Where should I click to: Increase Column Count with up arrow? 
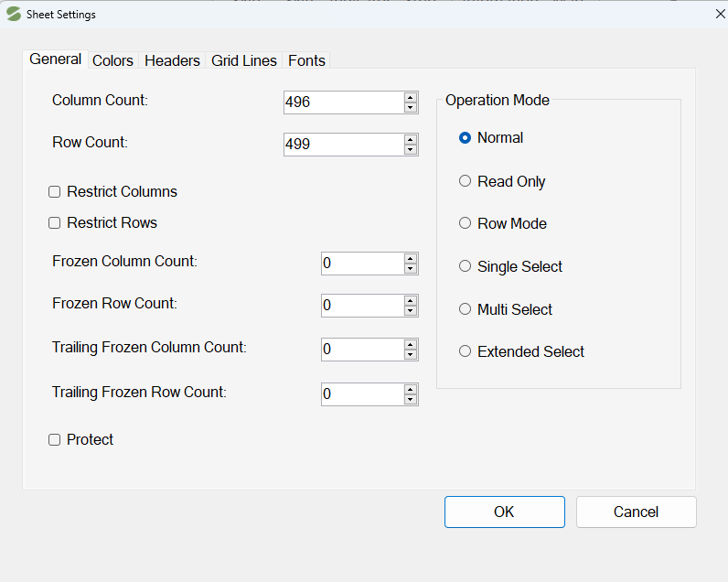click(411, 97)
